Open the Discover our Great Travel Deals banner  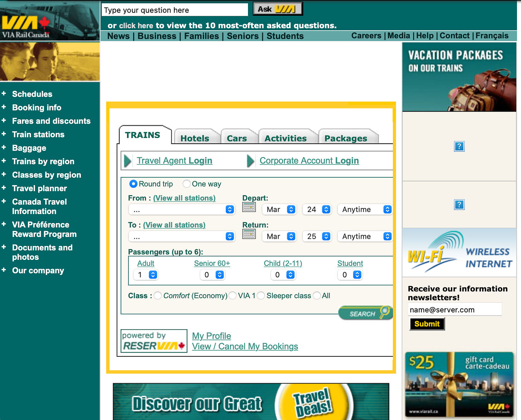251,402
